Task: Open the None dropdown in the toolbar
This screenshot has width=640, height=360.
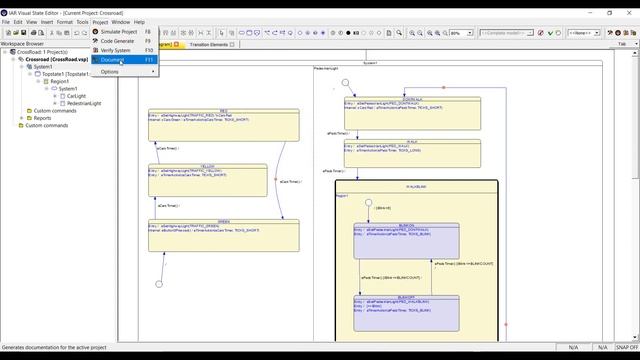Action: point(597,33)
